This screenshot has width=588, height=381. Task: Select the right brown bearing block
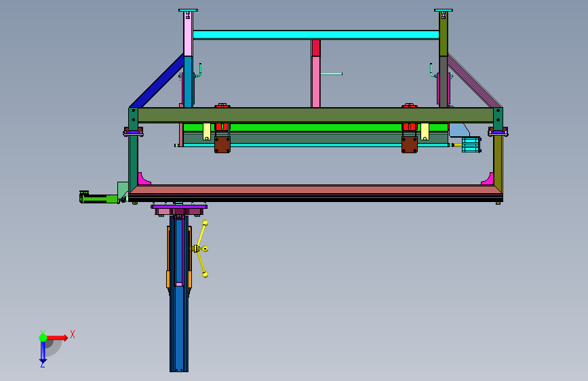click(x=410, y=145)
